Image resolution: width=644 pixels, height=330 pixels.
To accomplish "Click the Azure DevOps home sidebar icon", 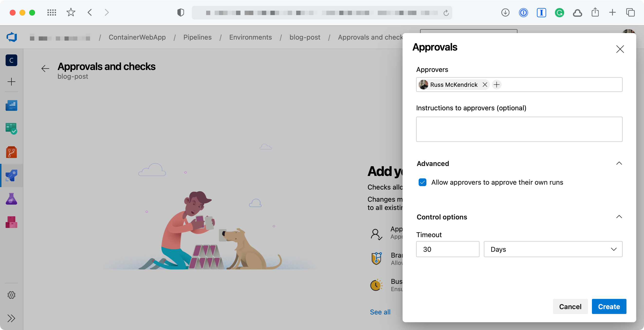I will click(x=12, y=37).
